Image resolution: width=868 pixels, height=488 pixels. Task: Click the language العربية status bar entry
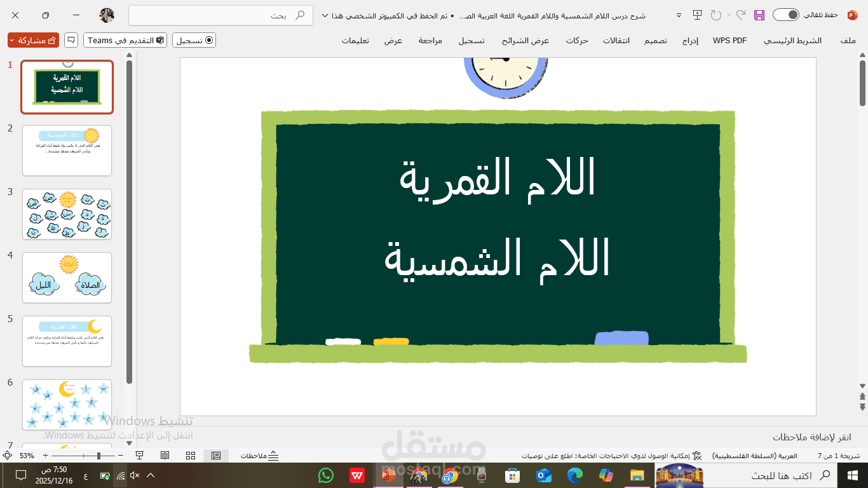(x=754, y=456)
